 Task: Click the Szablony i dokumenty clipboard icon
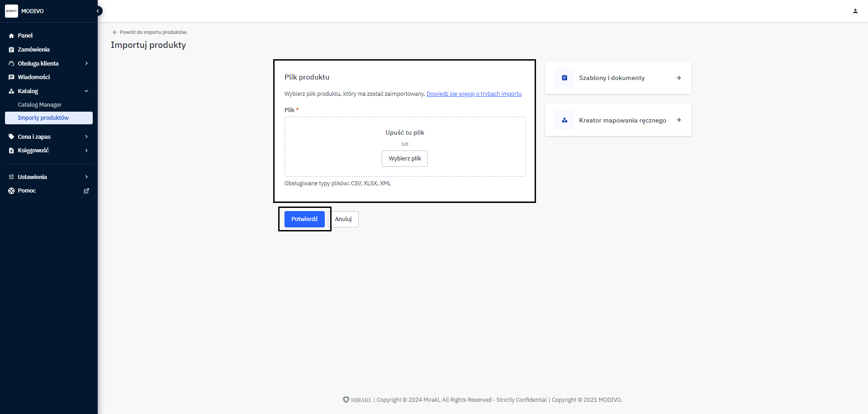click(x=564, y=78)
